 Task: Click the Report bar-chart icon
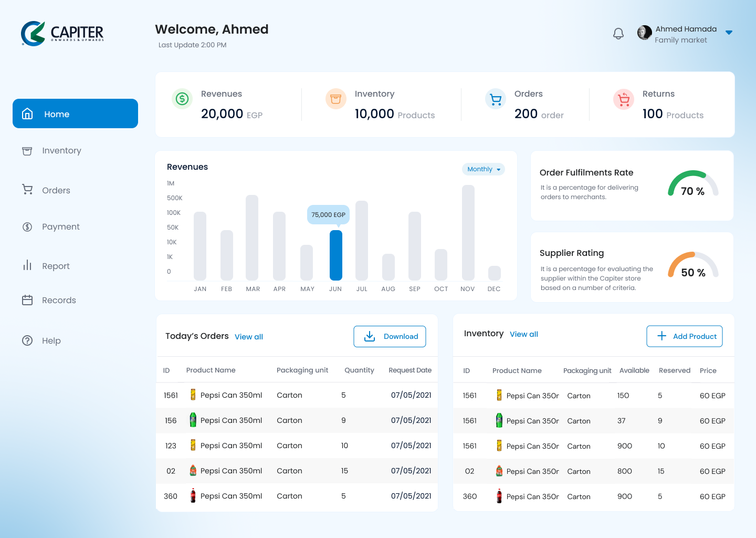pyautogui.click(x=27, y=265)
